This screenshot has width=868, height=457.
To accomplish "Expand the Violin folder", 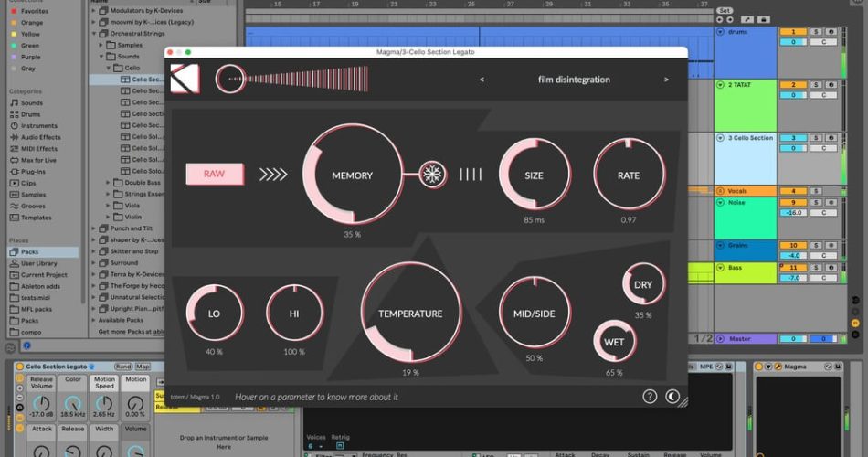I will [x=109, y=218].
